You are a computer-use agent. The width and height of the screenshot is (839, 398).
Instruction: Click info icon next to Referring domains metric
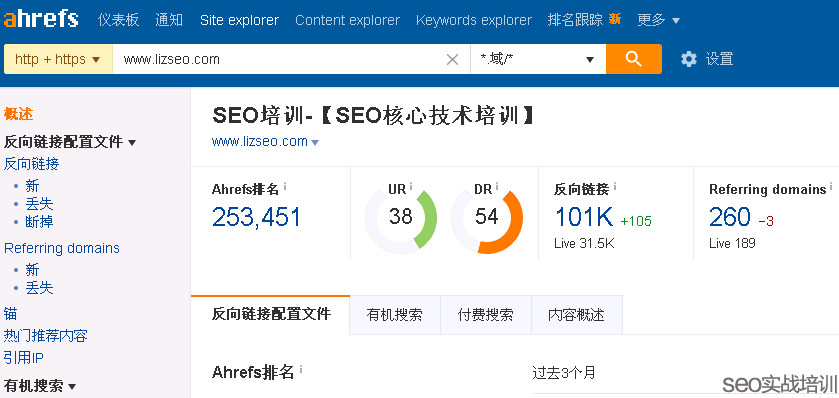(831, 187)
